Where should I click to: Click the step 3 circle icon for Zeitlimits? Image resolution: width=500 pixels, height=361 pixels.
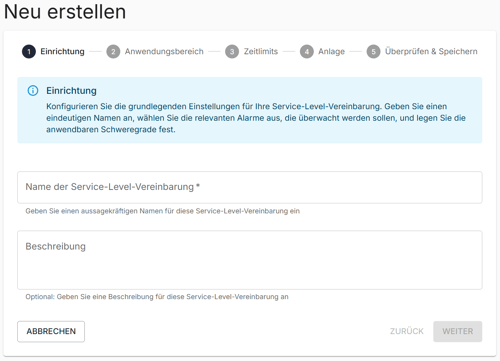click(232, 52)
